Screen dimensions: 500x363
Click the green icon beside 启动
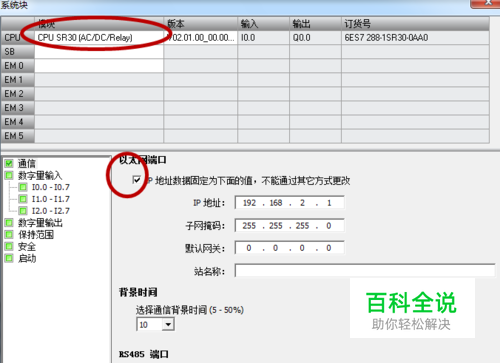9,258
